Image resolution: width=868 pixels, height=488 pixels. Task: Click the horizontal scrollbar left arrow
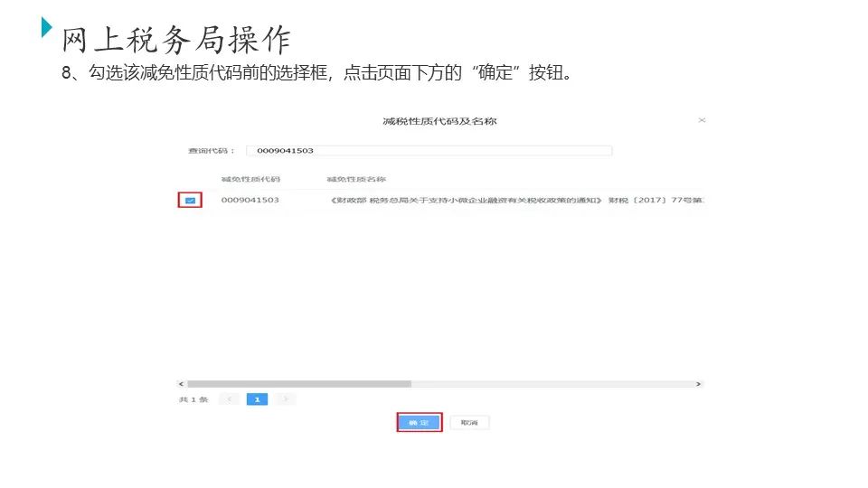point(181,384)
